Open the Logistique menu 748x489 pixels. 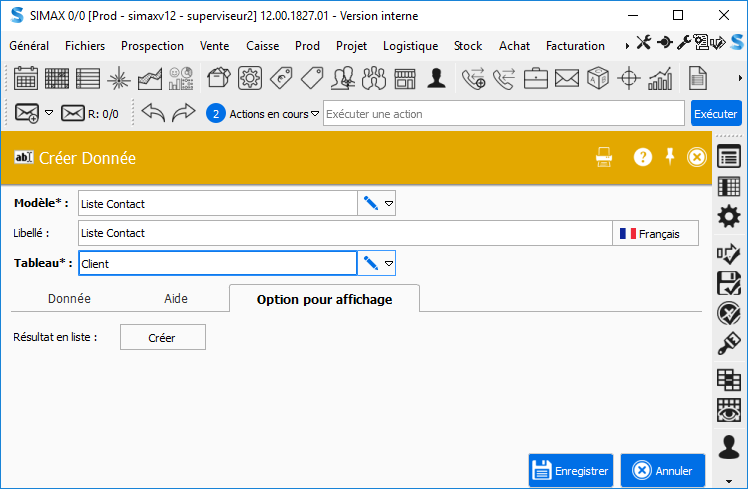point(410,45)
